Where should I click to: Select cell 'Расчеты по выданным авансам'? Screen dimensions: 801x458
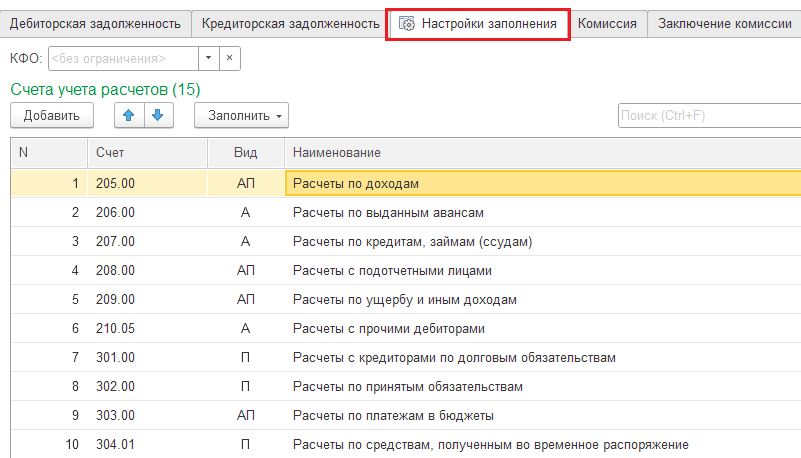(x=543, y=212)
